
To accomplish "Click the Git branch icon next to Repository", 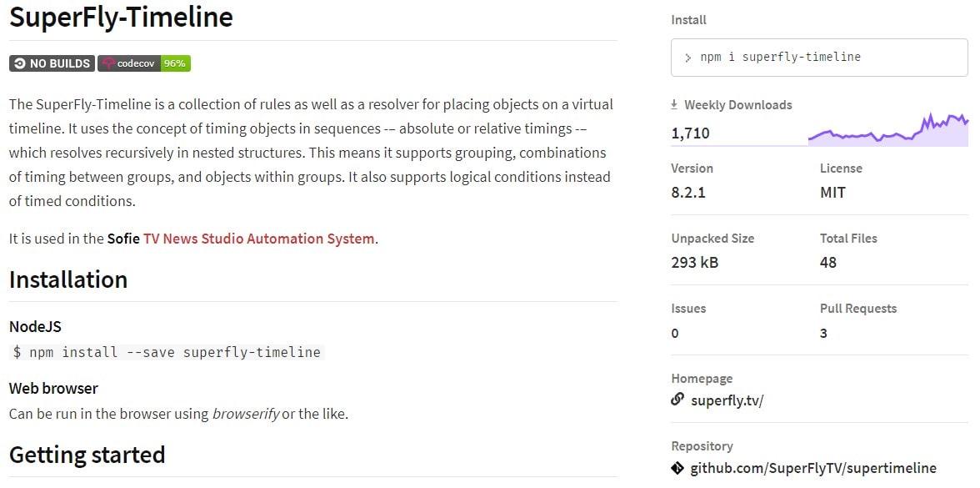I will click(677, 468).
